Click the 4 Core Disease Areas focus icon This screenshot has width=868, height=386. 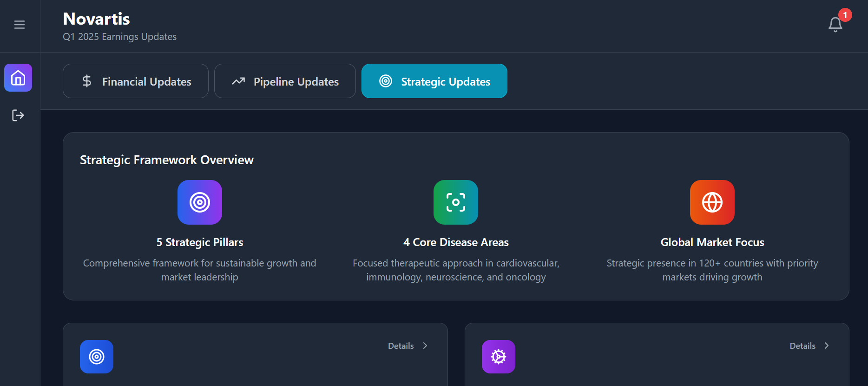(456, 202)
